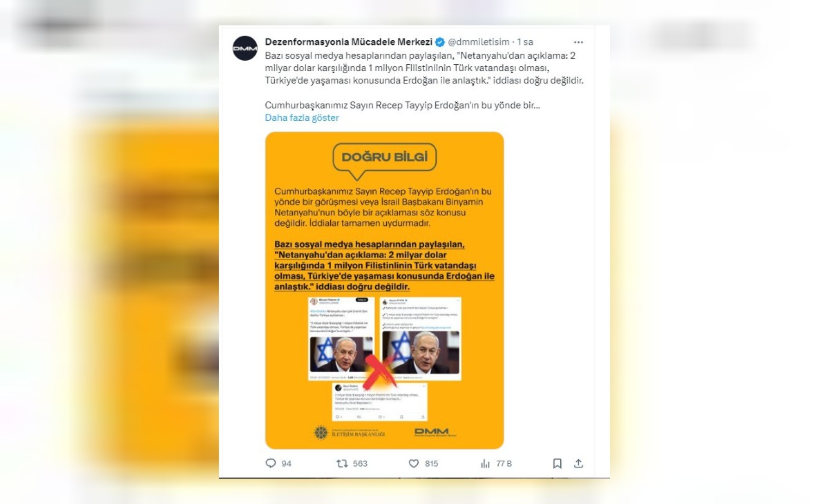The height and width of the screenshot is (504, 829).
Task: Click the 815 likes count
Action: (x=432, y=463)
